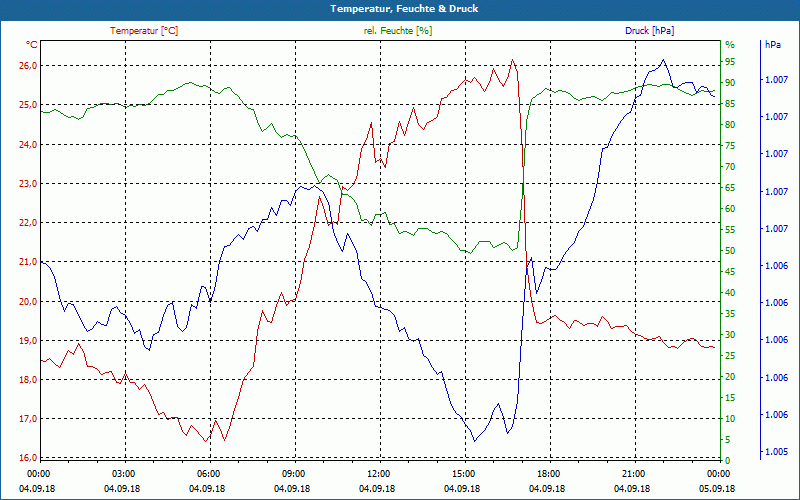This screenshot has height=500, width=800.
Task: Click the green '50' humidity axis value
Action: click(x=730, y=251)
